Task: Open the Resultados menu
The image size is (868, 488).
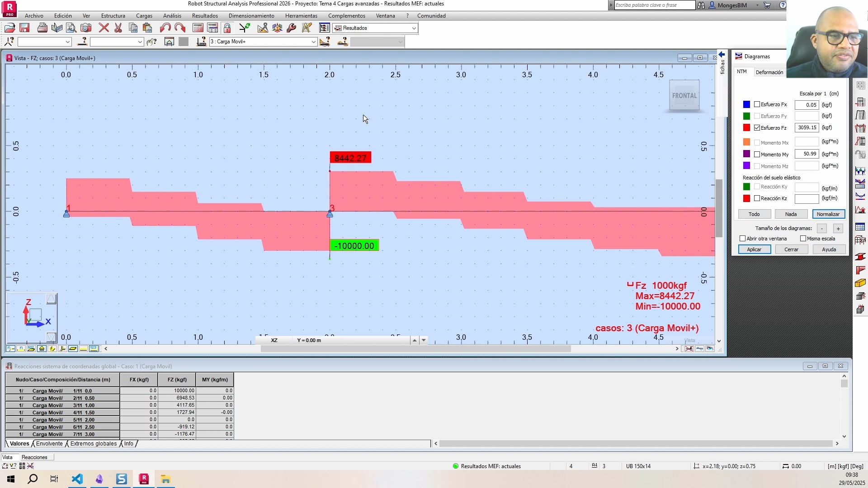Action: click(x=205, y=16)
